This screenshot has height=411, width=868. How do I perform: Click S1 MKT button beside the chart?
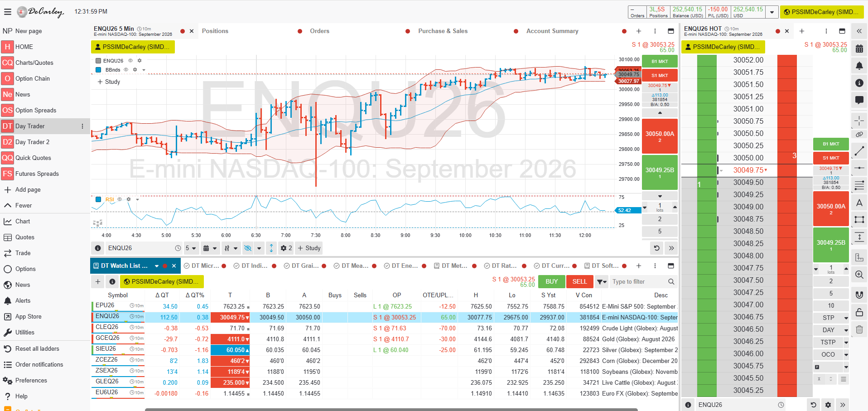coord(660,75)
